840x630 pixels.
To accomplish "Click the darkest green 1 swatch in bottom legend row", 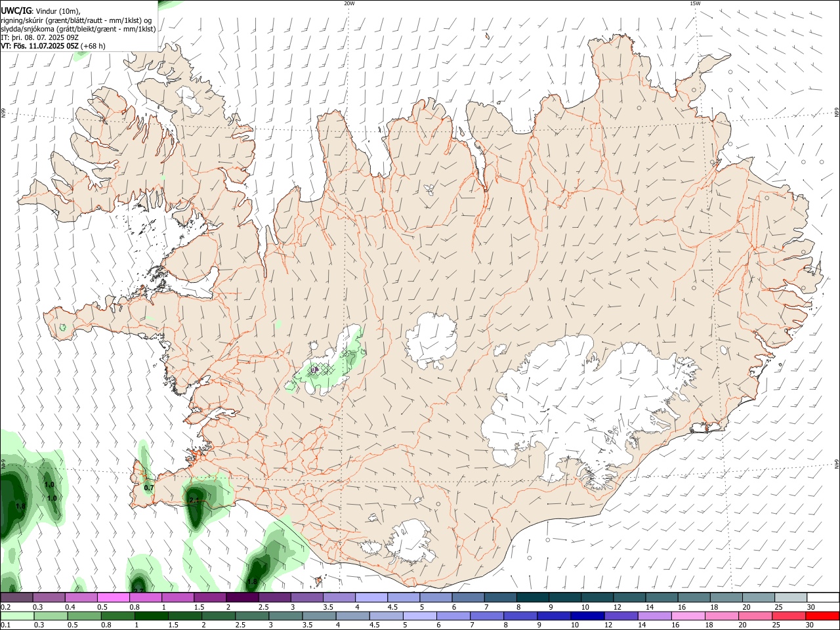I will pos(152,616).
